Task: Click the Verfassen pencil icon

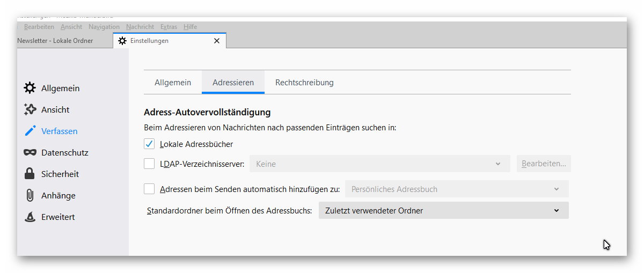Action: pos(30,131)
